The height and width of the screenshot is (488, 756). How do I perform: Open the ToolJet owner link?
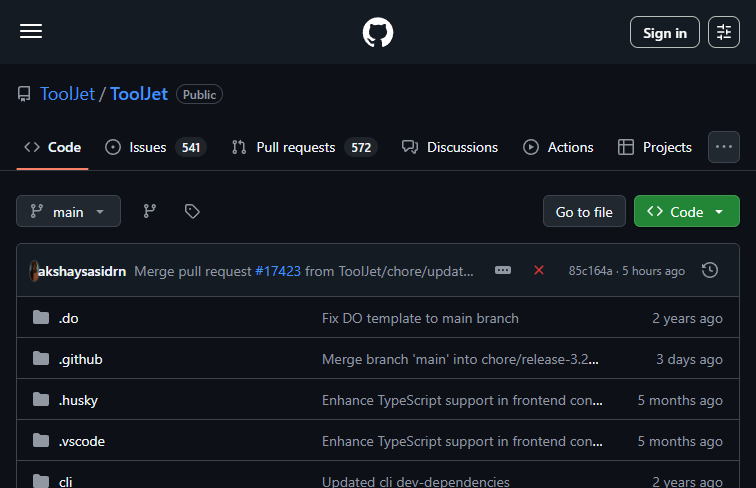click(x=68, y=94)
